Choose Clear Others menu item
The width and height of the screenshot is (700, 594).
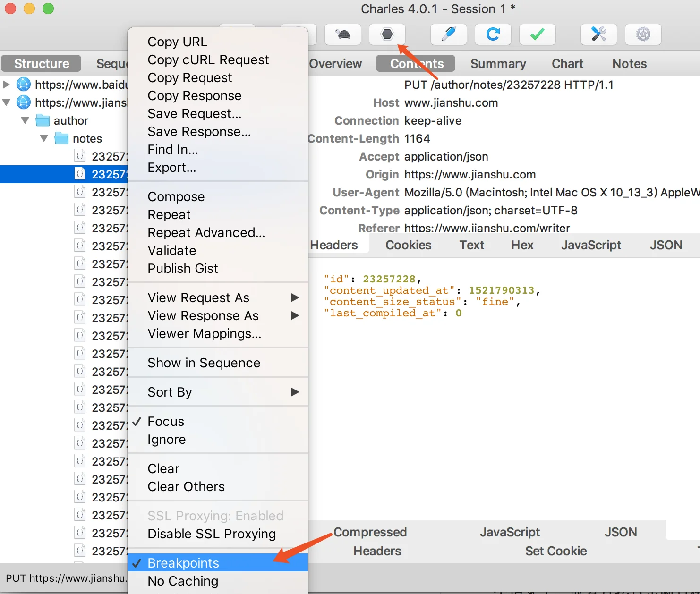tap(218, 486)
